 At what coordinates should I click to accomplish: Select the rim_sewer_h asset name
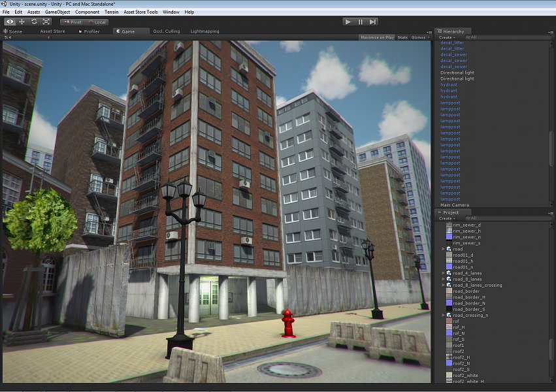click(466, 231)
